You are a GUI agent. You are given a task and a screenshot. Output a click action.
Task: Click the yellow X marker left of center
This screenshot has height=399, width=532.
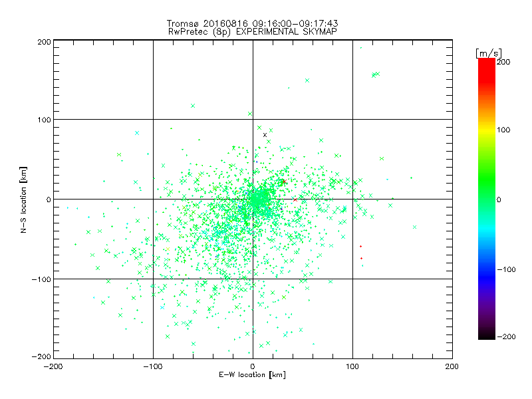168,249
